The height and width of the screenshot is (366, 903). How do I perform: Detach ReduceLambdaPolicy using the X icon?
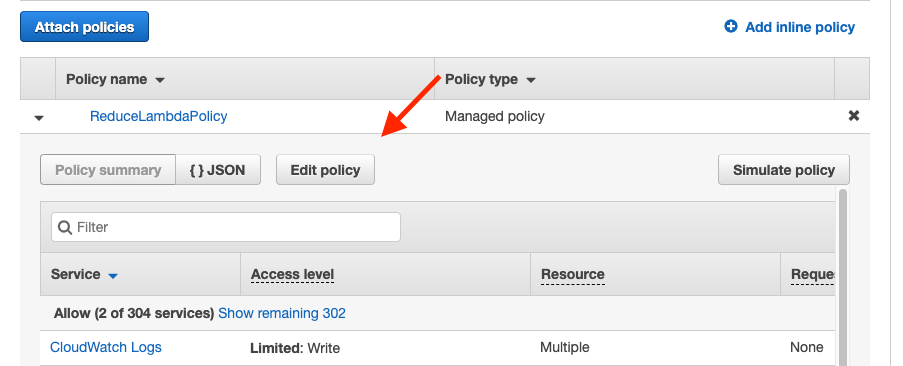click(854, 116)
